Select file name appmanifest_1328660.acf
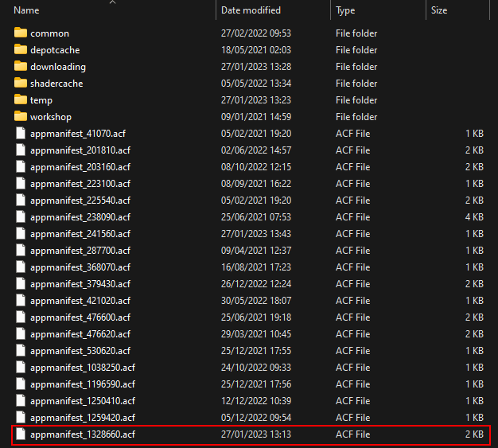This screenshot has height=448, width=498. tap(83, 434)
